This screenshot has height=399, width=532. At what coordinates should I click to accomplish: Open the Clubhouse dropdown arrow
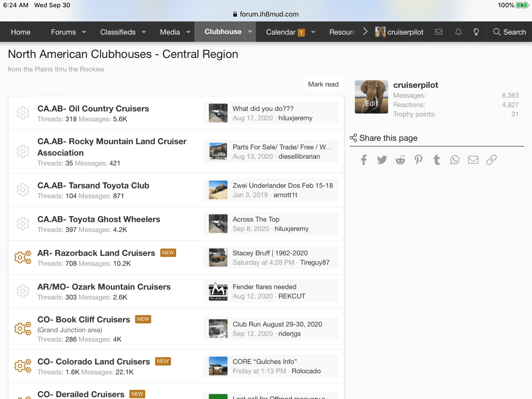click(x=250, y=32)
